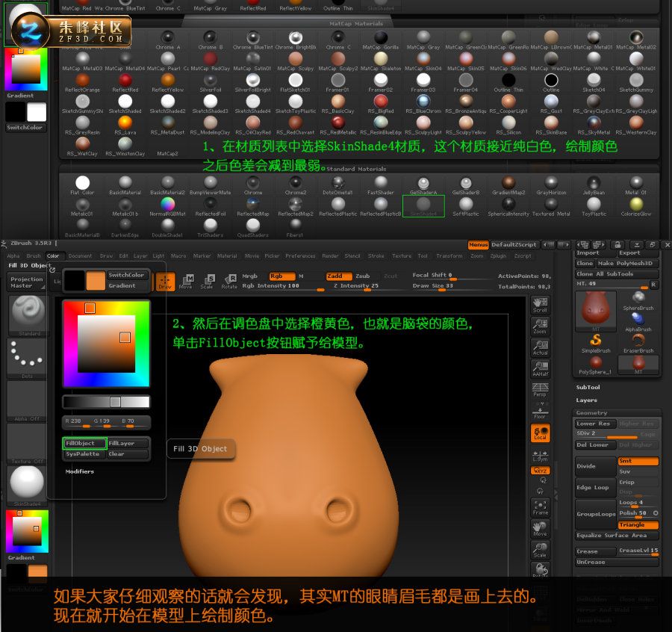Collapse the Geometry section

(x=591, y=413)
